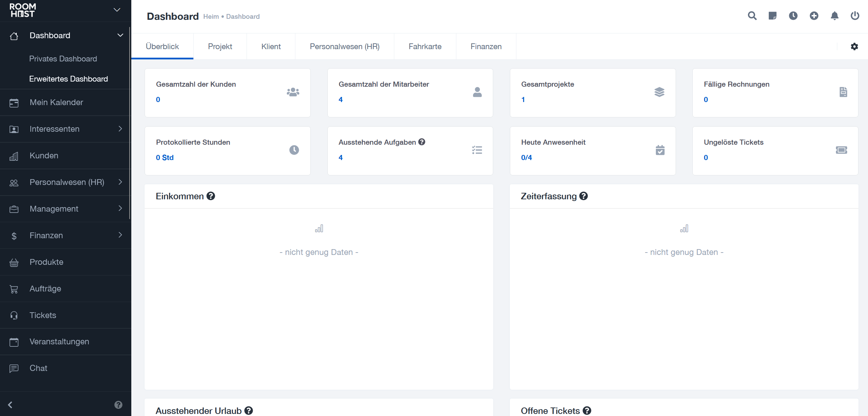
Task: Click the search magnifier icon in header
Action: pyautogui.click(x=752, y=16)
